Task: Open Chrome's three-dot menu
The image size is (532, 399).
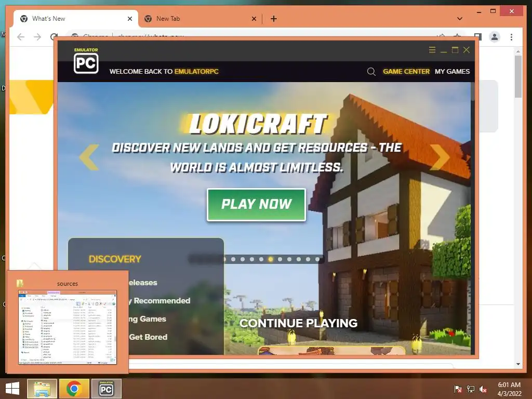Action: [511, 37]
